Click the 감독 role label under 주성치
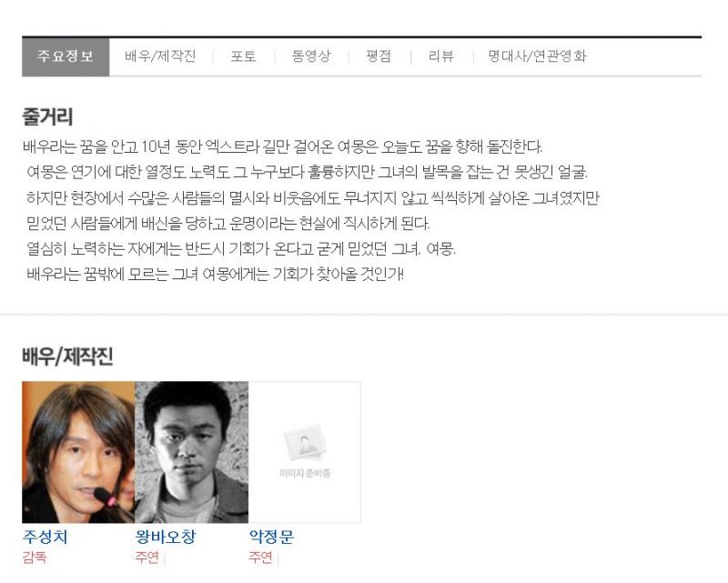Image resolution: width=728 pixels, height=583 pixels. [x=35, y=557]
